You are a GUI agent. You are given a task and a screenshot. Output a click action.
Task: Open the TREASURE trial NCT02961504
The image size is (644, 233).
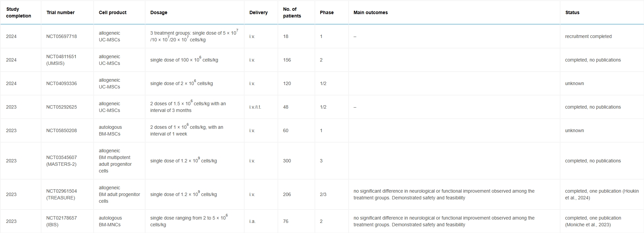tap(61, 191)
